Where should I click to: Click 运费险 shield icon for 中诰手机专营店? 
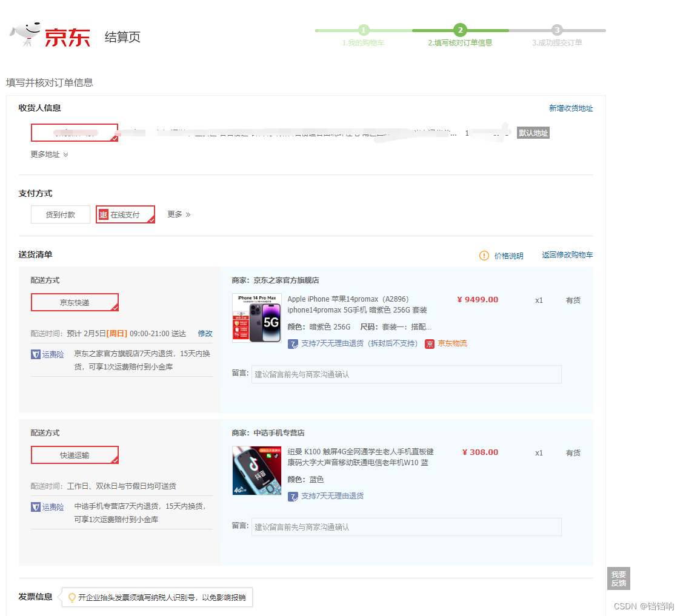pos(35,507)
